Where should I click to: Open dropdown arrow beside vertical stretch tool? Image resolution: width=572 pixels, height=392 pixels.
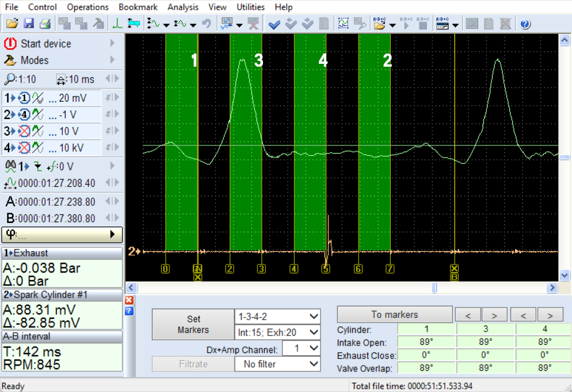click(166, 25)
